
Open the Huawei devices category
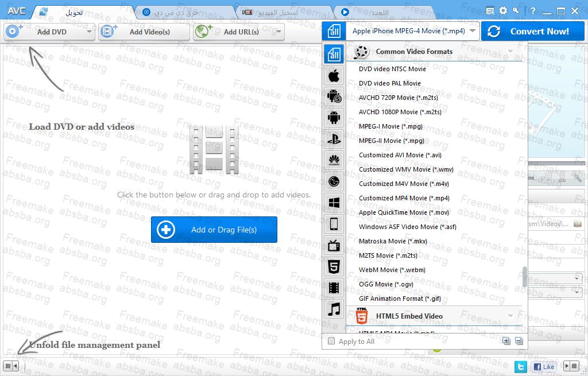334,161
